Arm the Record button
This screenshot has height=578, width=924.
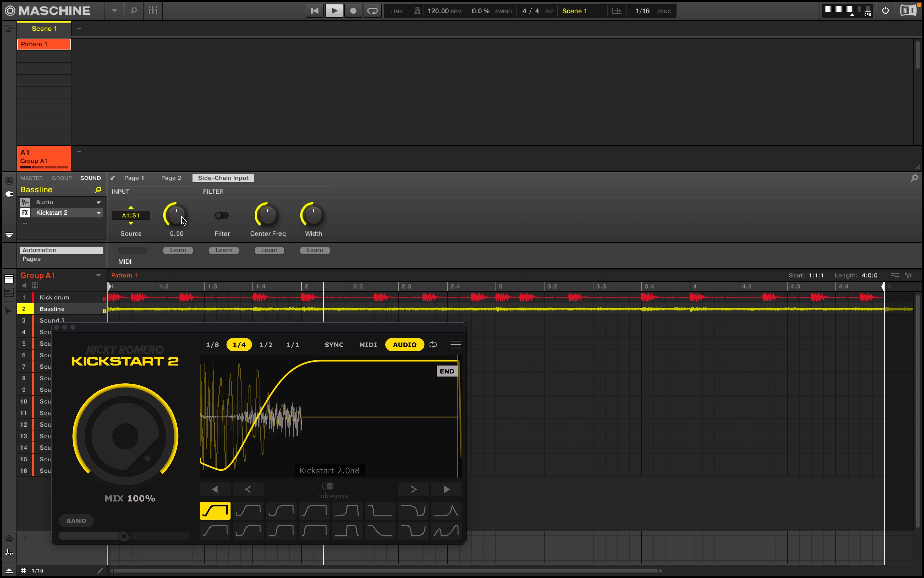pos(353,11)
